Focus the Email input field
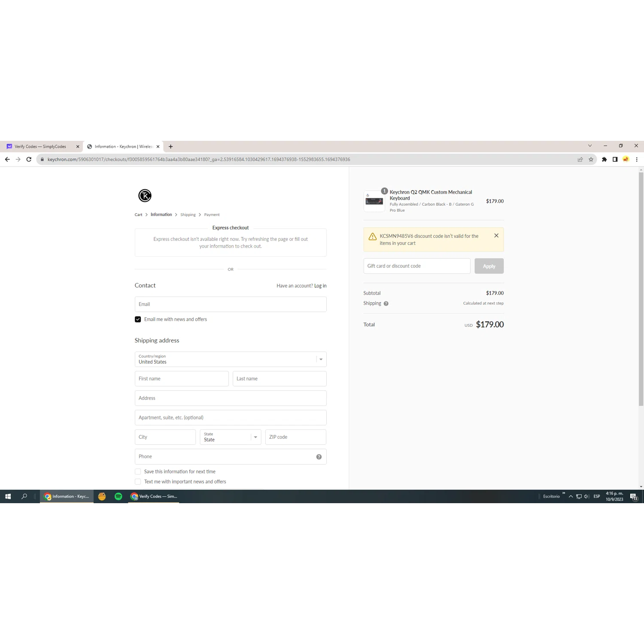This screenshot has width=644, height=644. (231, 304)
